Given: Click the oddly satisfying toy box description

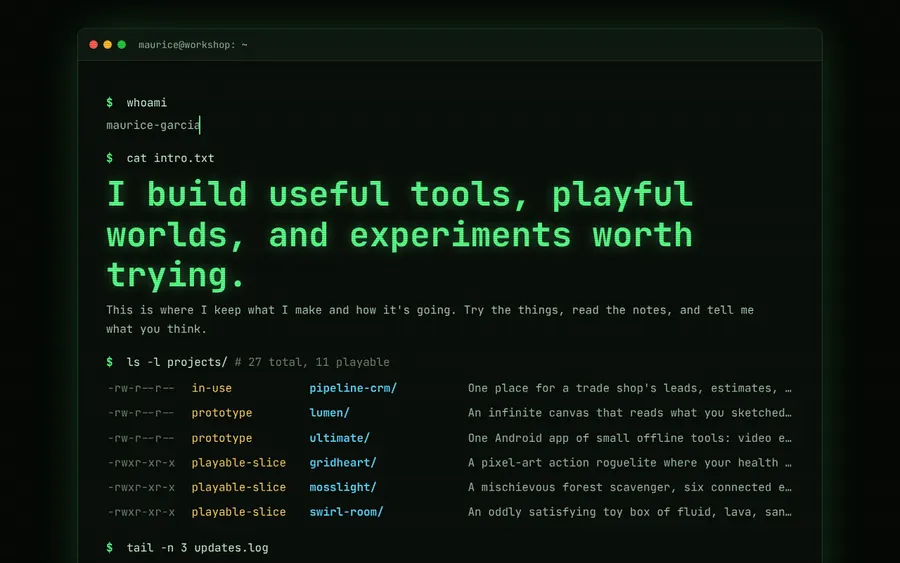Looking at the screenshot, I should 630,512.
